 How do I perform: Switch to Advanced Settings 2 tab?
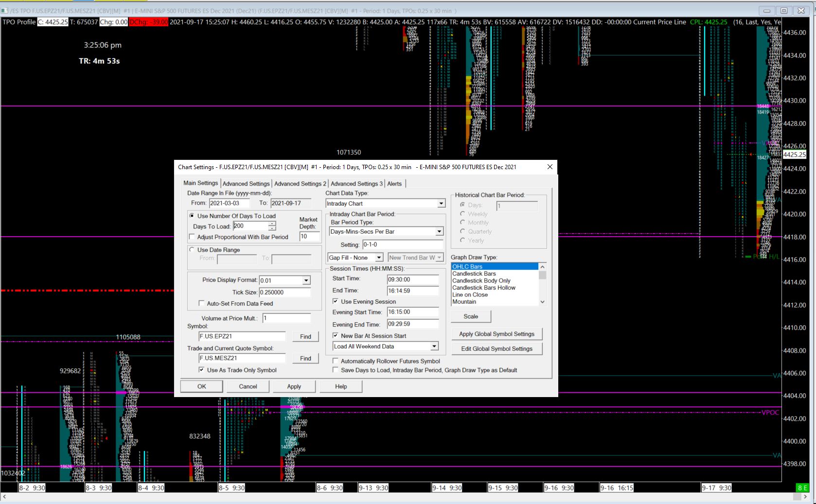tap(300, 184)
